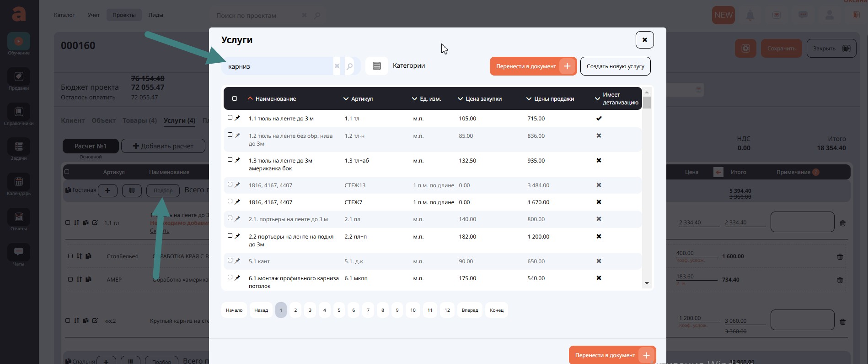Click Создать новую услугу button
The width and height of the screenshot is (868, 364).
click(x=615, y=66)
